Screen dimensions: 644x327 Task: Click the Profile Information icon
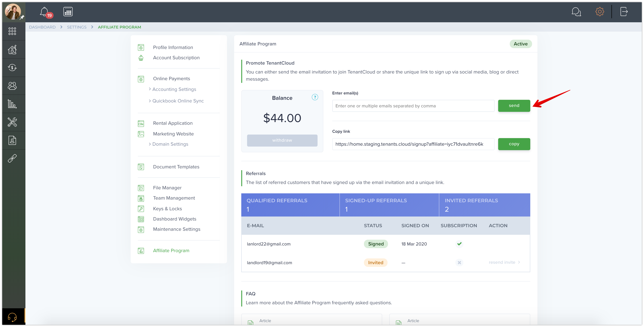pos(141,47)
